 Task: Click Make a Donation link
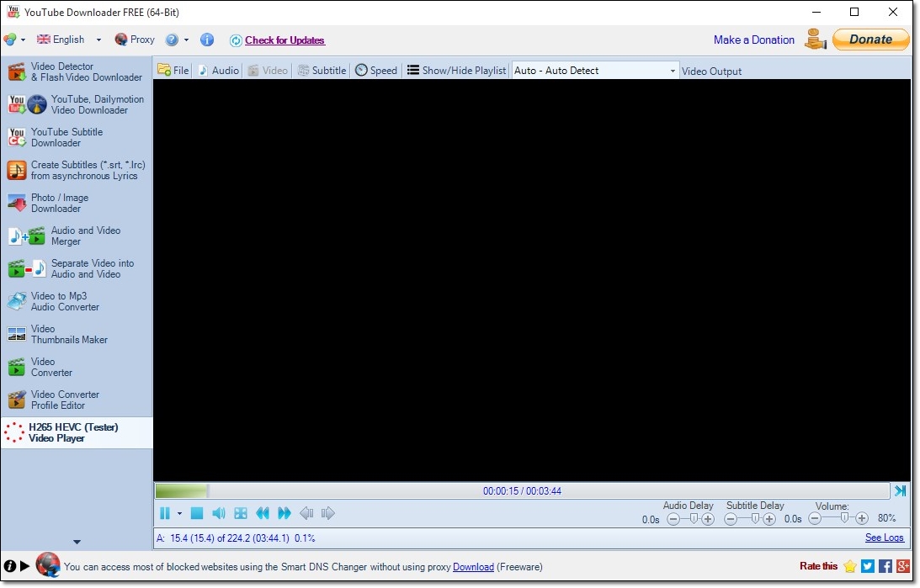754,40
